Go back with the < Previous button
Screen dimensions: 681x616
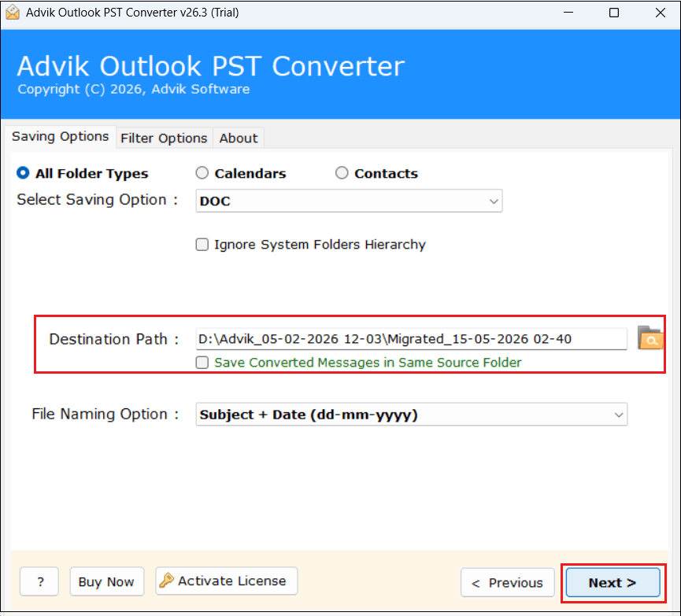coord(507,583)
